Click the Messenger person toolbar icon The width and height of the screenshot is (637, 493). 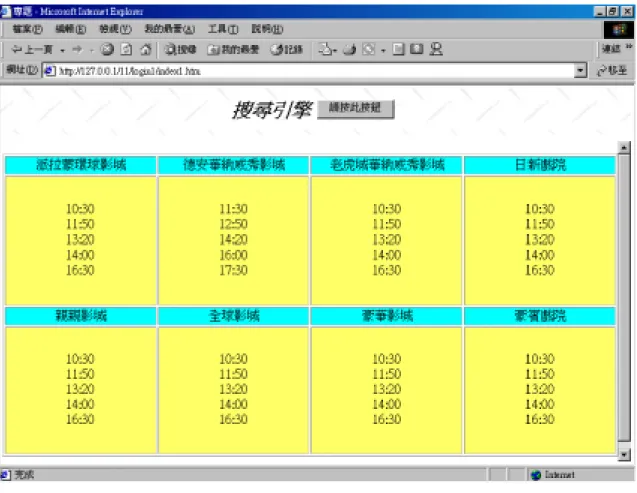(436, 50)
